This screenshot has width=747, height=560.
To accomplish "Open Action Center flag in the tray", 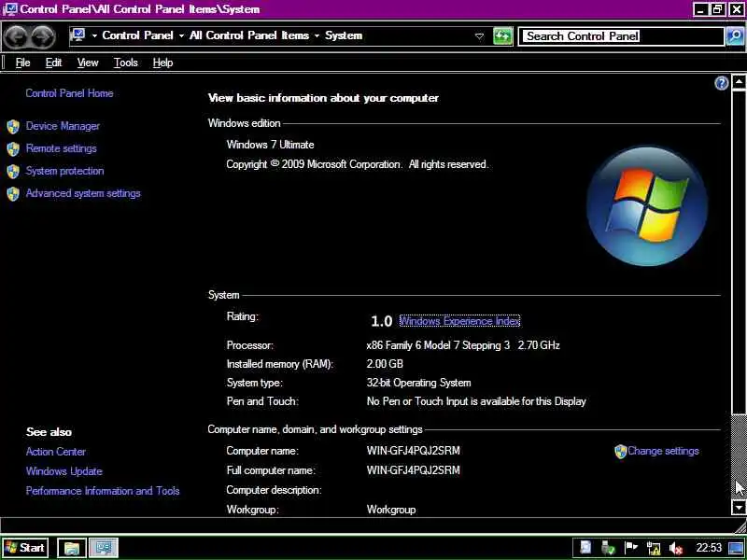I will tap(631, 548).
